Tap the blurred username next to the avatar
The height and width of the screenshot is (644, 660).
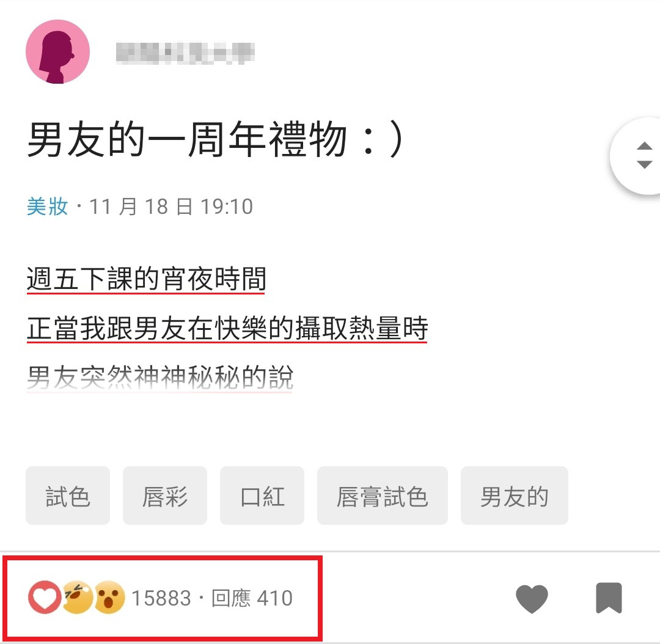185,53
